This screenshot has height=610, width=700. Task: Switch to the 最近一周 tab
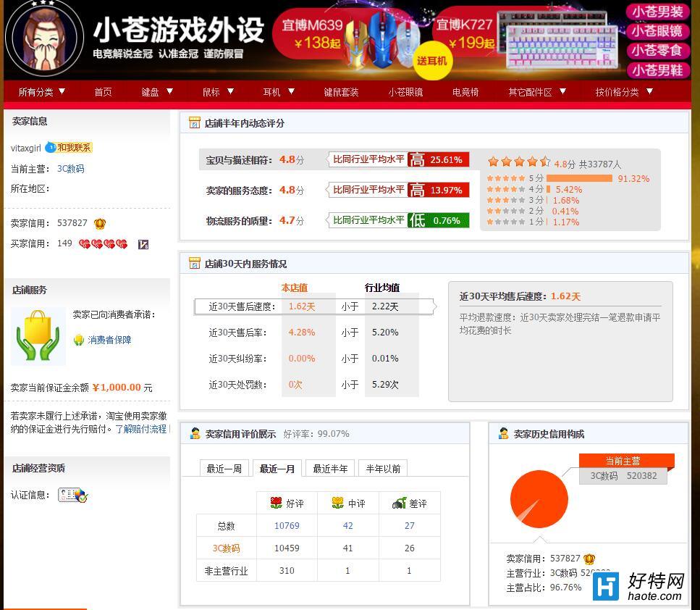[x=224, y=468]
